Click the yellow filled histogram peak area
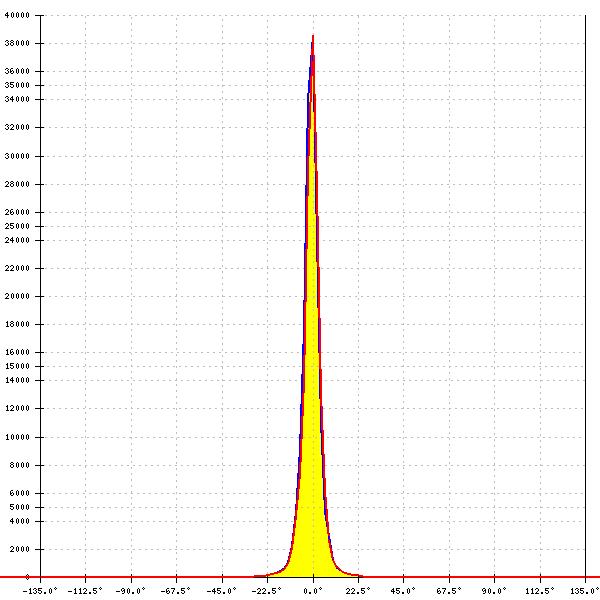 [313, 421]
